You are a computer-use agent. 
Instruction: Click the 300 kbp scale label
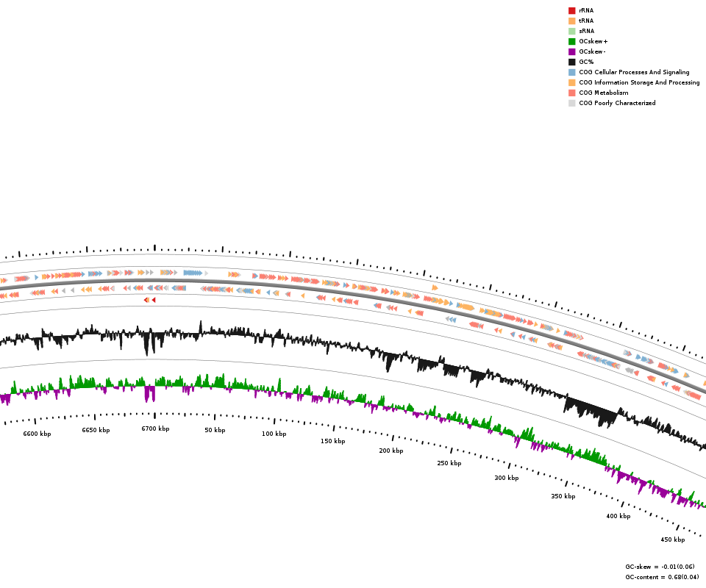coord(506,478)
